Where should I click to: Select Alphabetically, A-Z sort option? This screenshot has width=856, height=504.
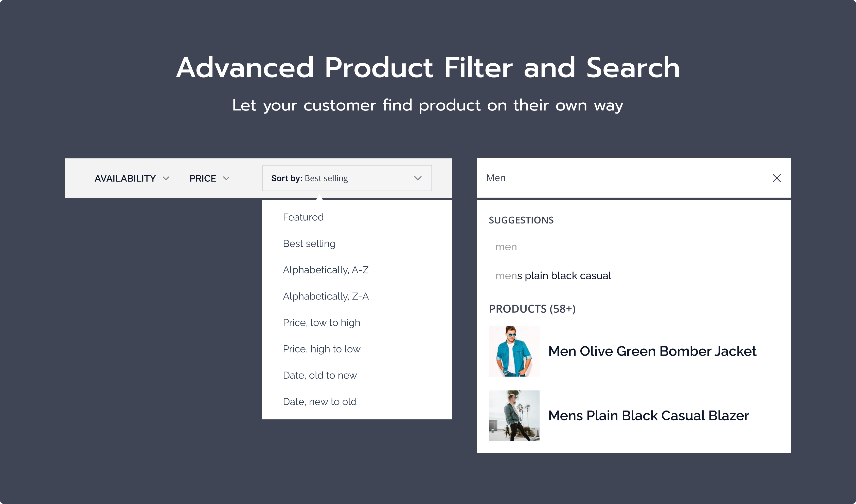tap(327, 269)
